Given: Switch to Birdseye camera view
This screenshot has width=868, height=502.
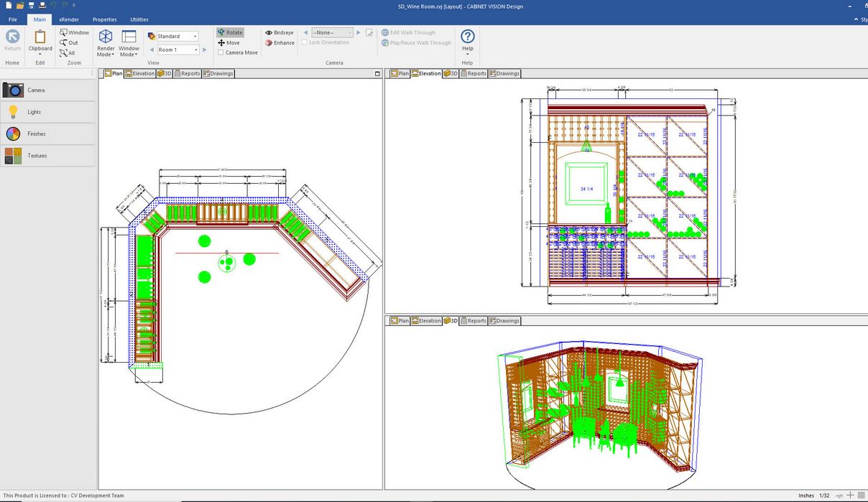Looking at the screenshot, I should [x=280, y=32].
